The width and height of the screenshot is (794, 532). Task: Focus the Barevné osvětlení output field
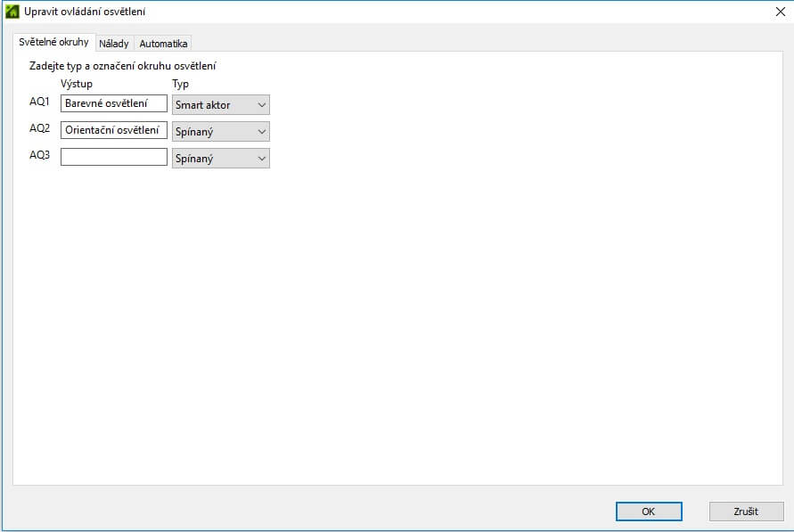pos(114,104)
